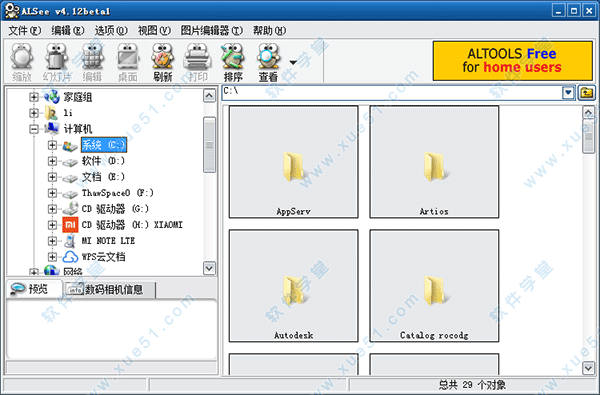The height and width of the screenshot is (395, 600).
Task: Select the 系统 (C:) drive
Action: point(104,145)
